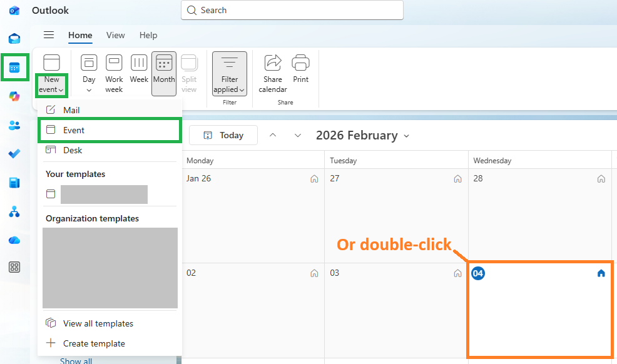
Task: Jump to Today
Action: point(223,135)
